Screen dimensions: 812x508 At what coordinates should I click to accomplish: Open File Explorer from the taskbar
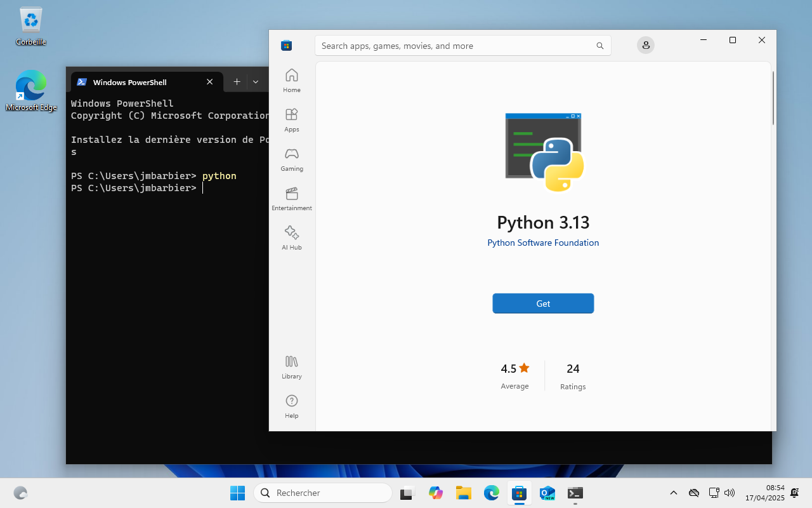[463, 493]
